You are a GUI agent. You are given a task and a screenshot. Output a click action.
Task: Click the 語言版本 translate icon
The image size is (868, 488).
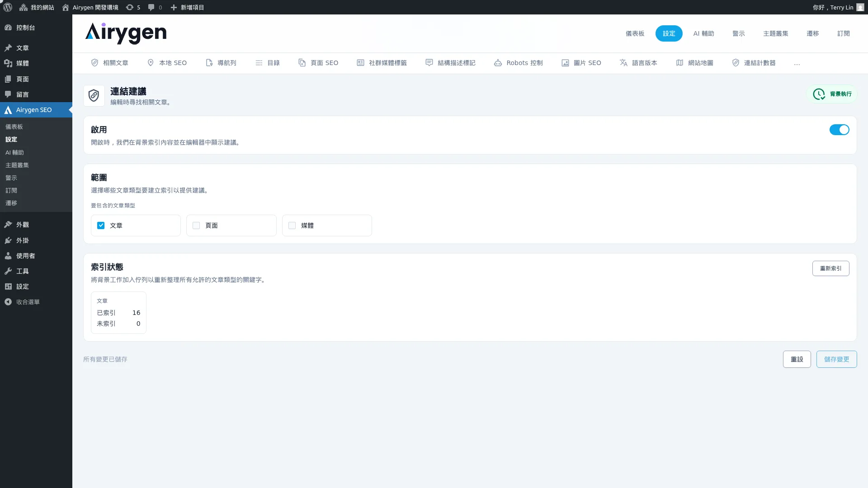tap(623, 63)
